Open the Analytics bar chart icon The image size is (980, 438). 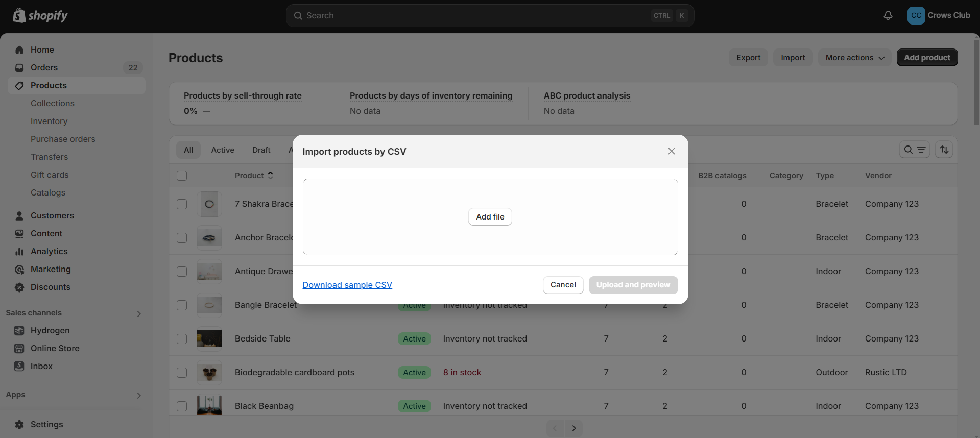[19, 251]
